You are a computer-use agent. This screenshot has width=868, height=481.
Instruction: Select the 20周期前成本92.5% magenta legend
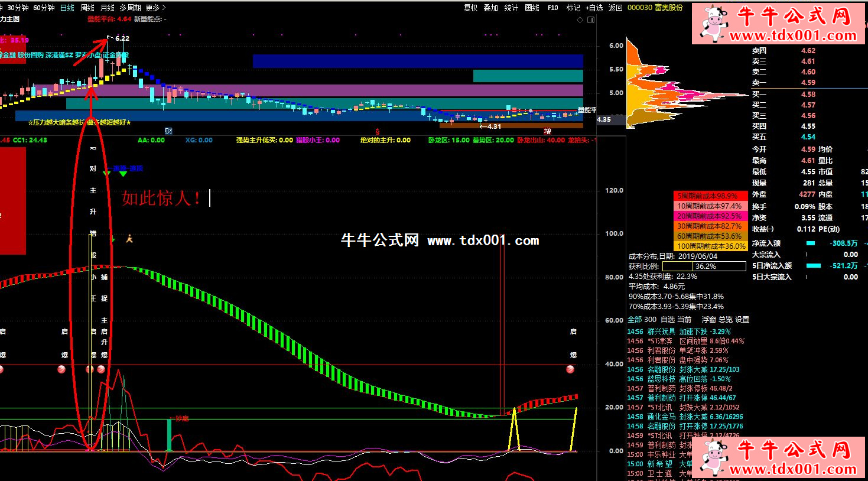(710, 216)
